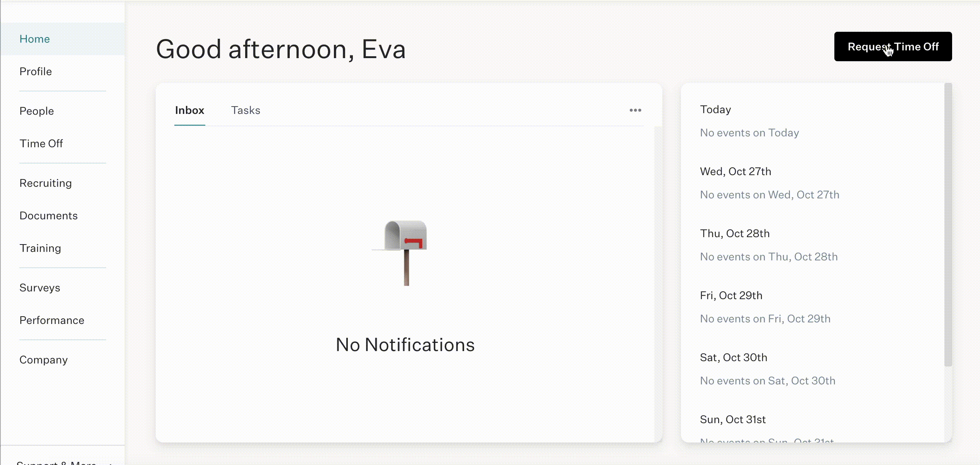This screenshot has height=465, width=980.
Task: Click the Today heading in events list
Action: (715, 110)
